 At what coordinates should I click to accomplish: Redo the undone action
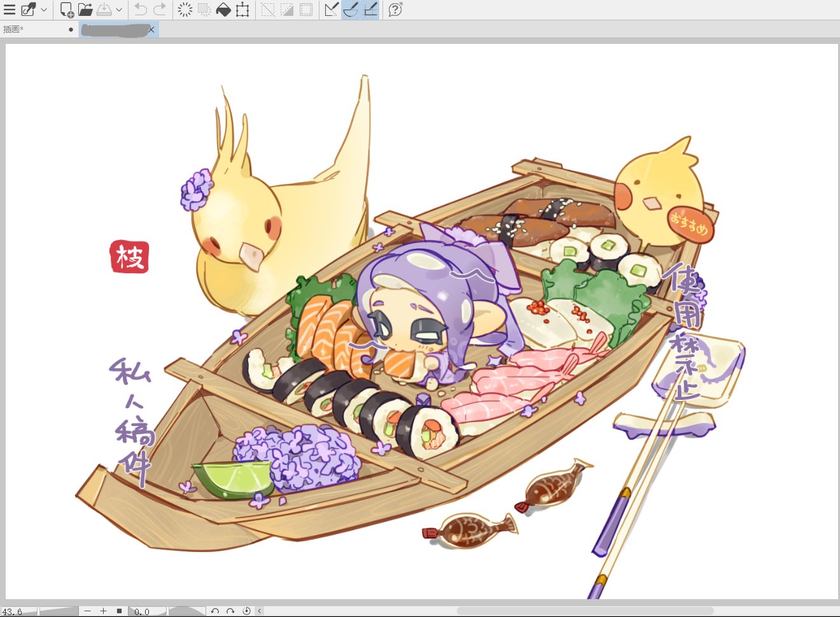coord(160,10)
